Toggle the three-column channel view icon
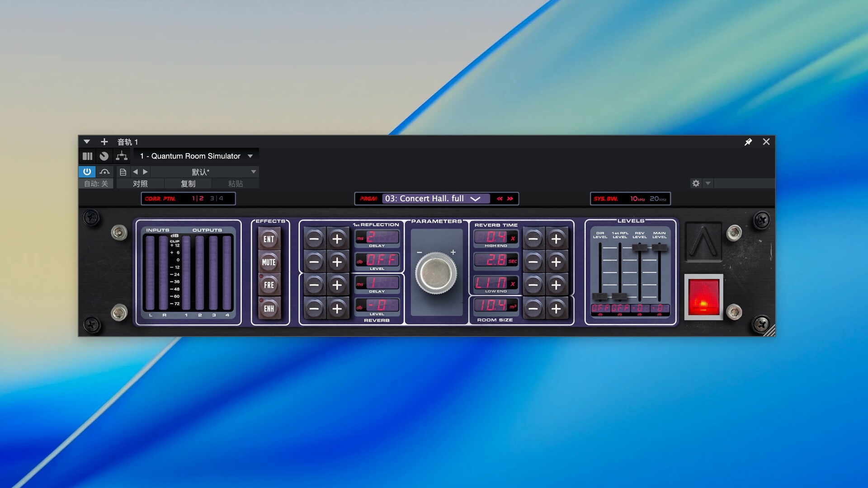The height and width of the screenshot is (488, 868). (x=87, y=156)
